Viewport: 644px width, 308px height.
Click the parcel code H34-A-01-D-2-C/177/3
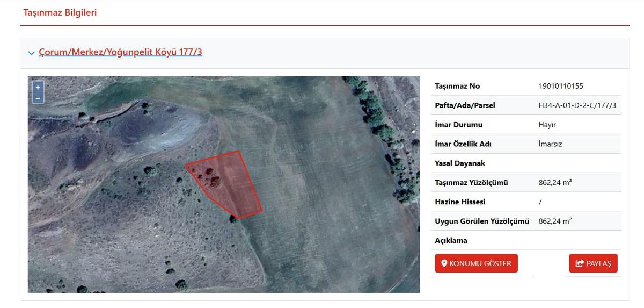pyautogui.click(x=577, y=105)
